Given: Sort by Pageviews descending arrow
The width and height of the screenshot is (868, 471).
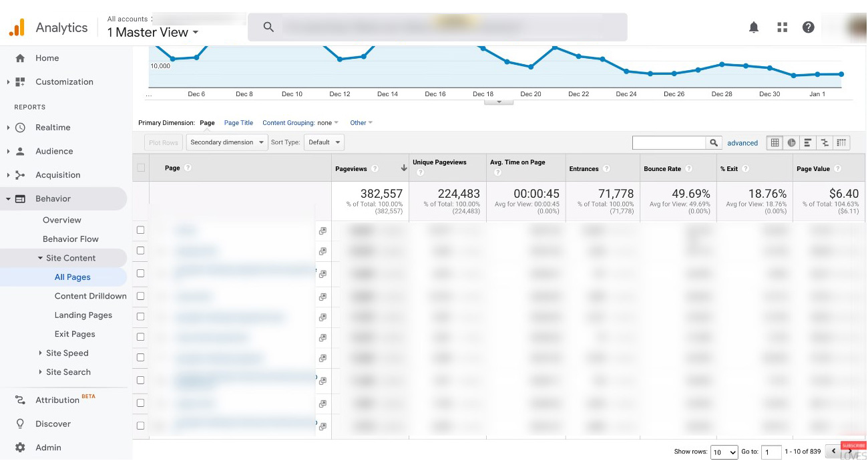Looking at the screenshot, I should (x=403, y=168).
